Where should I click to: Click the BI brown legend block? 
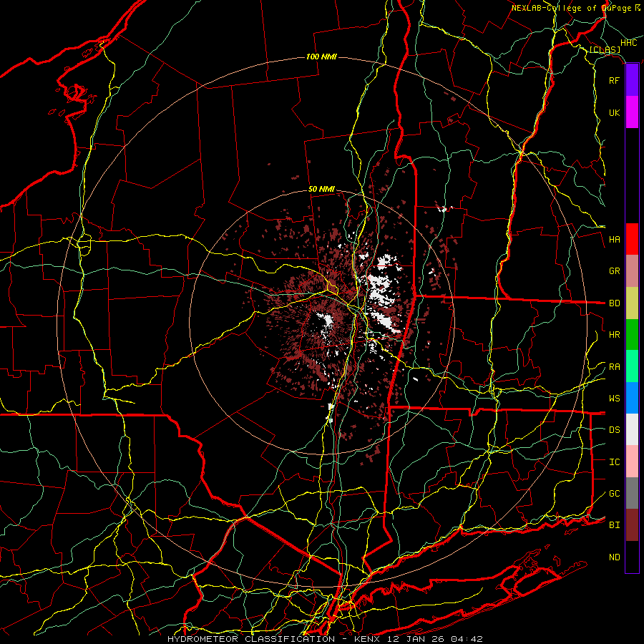(x=632, y=525)
